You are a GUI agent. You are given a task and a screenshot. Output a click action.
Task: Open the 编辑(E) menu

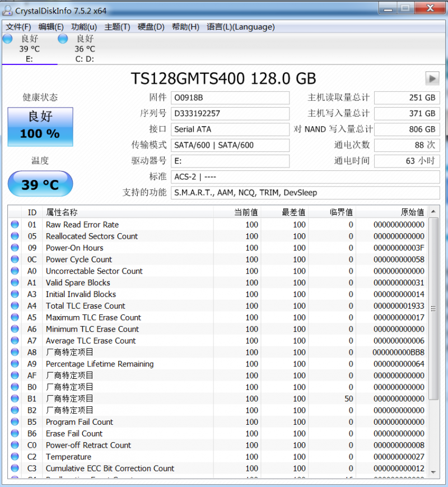[51, 27]
